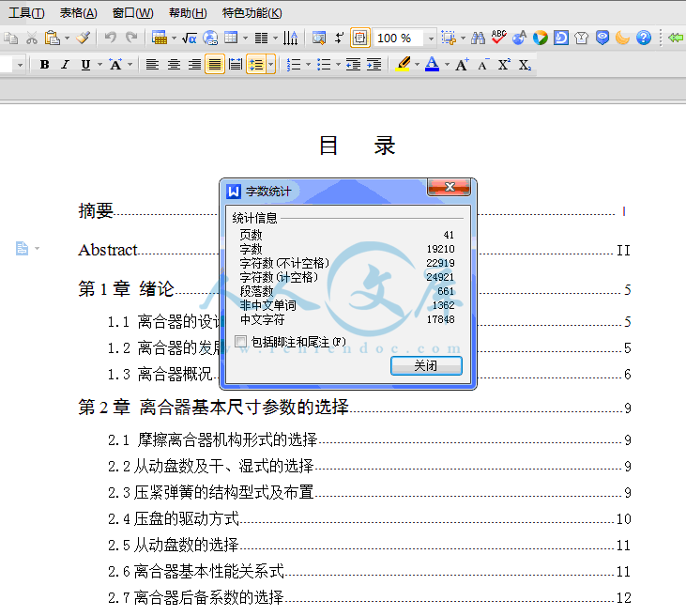The image size is (686, 616).
Task: Open the highlight color dropdown arrow
Action: click(x=417, y=65)
